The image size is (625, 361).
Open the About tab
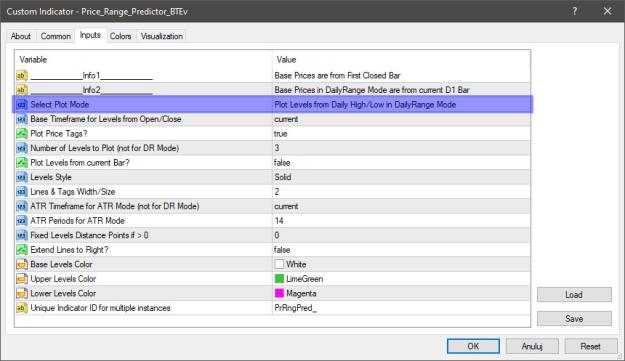pyautogui.click(x=21, y=36)
